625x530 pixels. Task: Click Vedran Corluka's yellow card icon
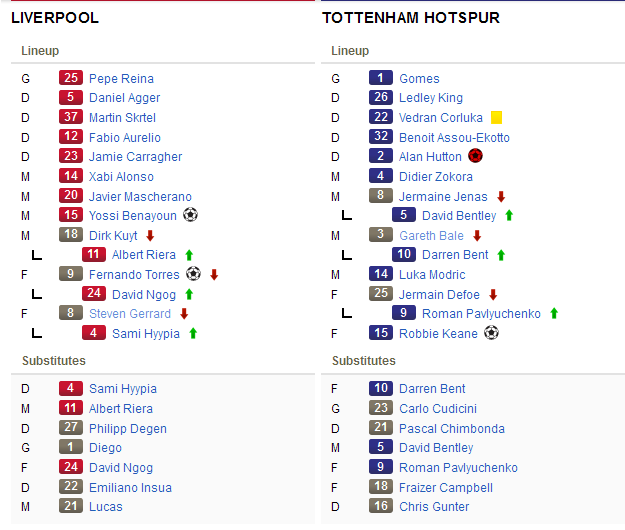coord(496,118)
